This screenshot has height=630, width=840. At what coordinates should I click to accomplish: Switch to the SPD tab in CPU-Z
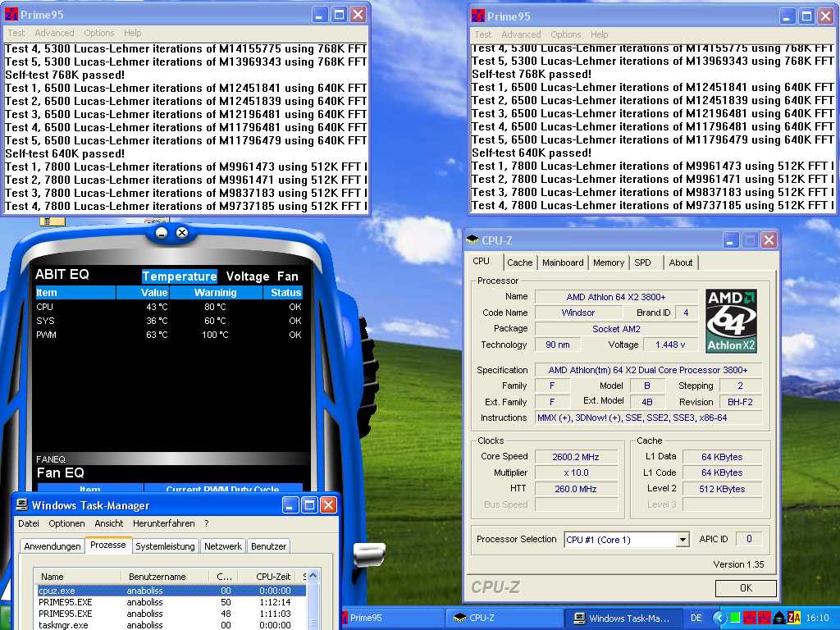642,262
